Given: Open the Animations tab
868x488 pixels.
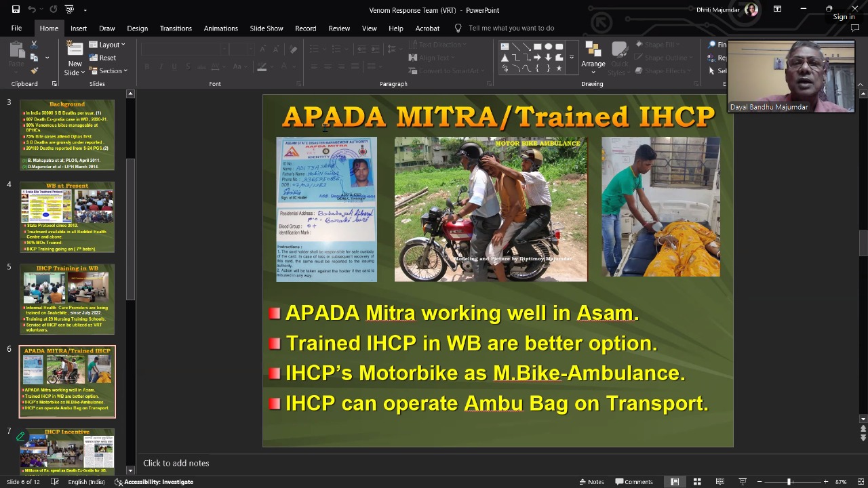Looking at the screenshot, I should 221,28.
